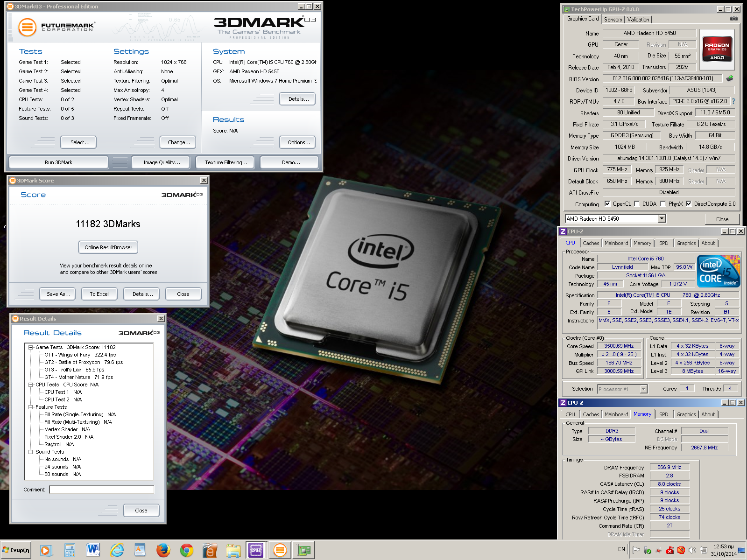Viewport: 747px width, 560px height.
Task: Collapse the Feature Tests tree node
Action: point(31,407)
